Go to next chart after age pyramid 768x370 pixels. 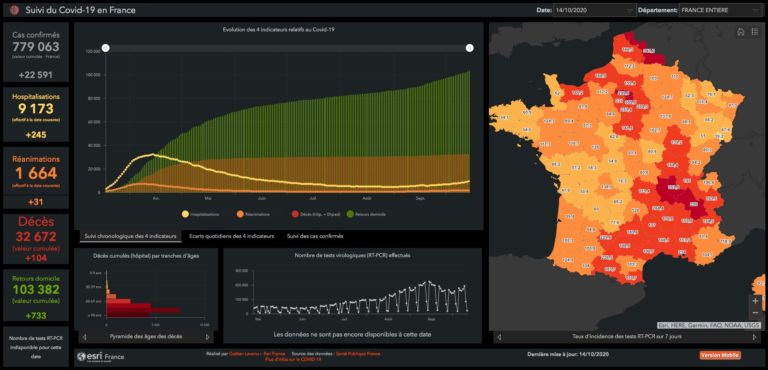point(207,337)
